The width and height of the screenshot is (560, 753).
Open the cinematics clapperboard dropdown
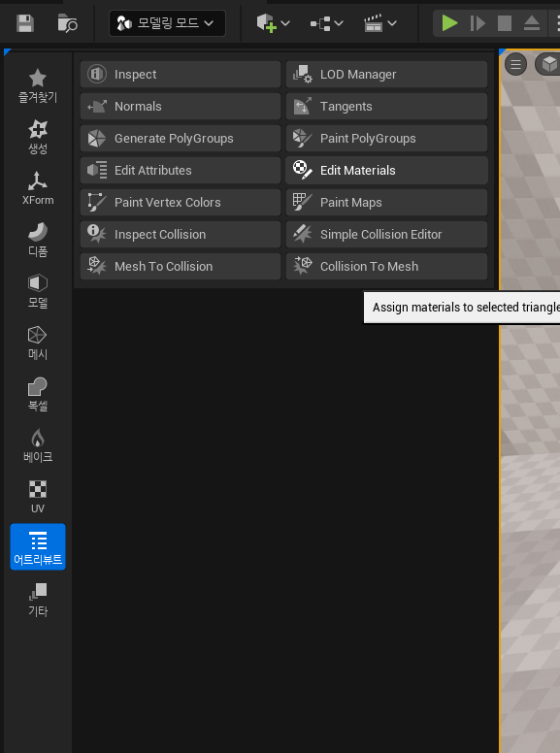[380, 23]
